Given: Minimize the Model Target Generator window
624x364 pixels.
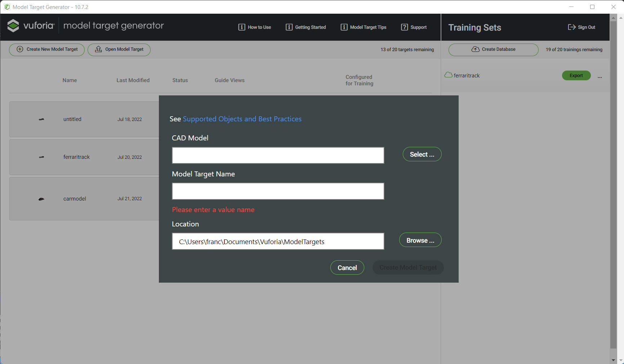Looking at the screenshot, I should 571,7.
